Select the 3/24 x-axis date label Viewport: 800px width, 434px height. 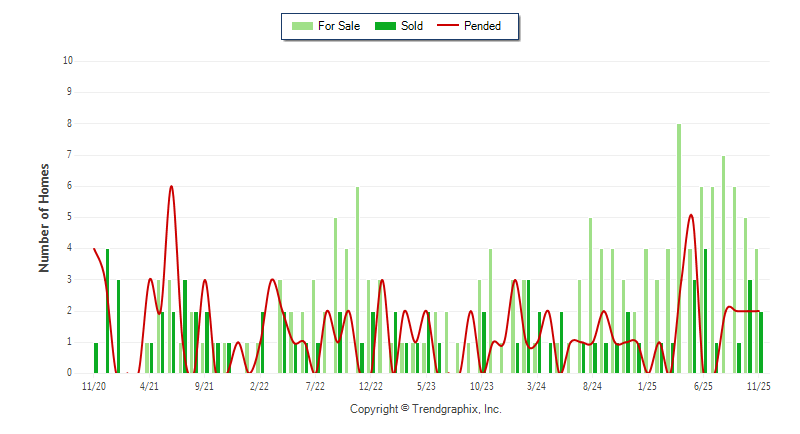536,386
